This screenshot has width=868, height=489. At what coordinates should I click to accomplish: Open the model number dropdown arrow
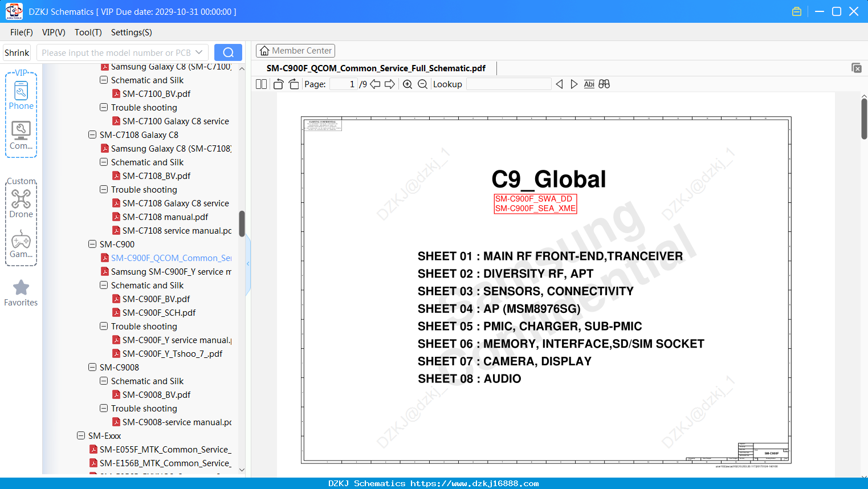[199, 52]
